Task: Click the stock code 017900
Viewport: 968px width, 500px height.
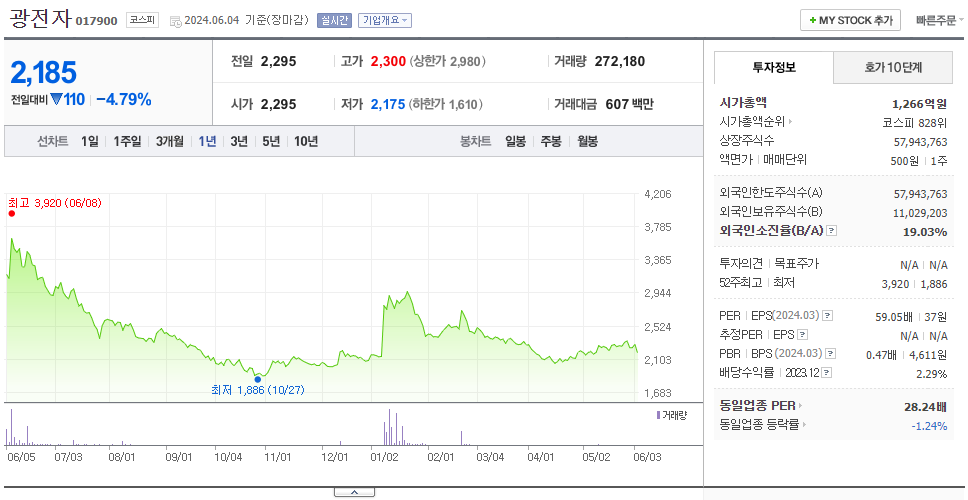Action: [96, 21]
